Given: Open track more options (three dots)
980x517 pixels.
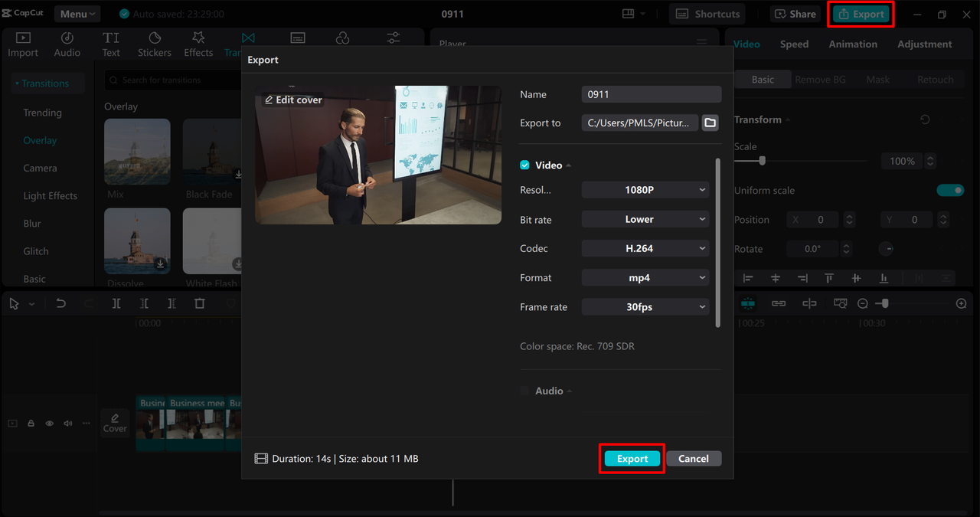Looking at the screenshot, I should (x=87, y=423).
